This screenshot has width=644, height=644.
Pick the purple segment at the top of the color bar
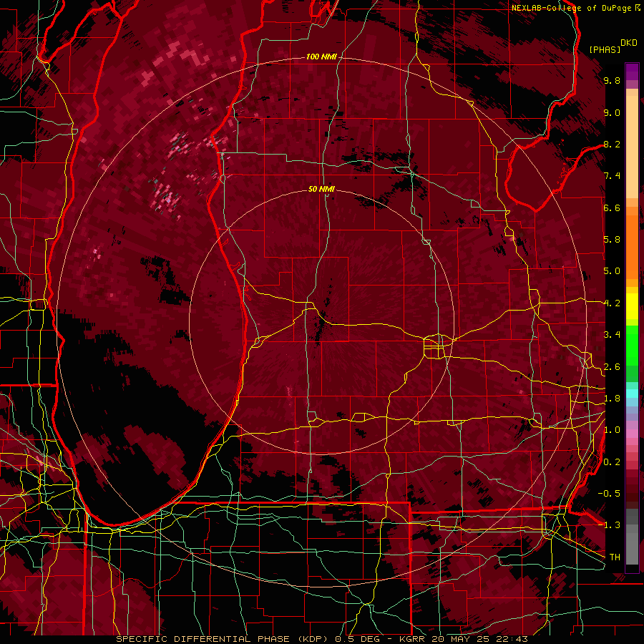632,72
